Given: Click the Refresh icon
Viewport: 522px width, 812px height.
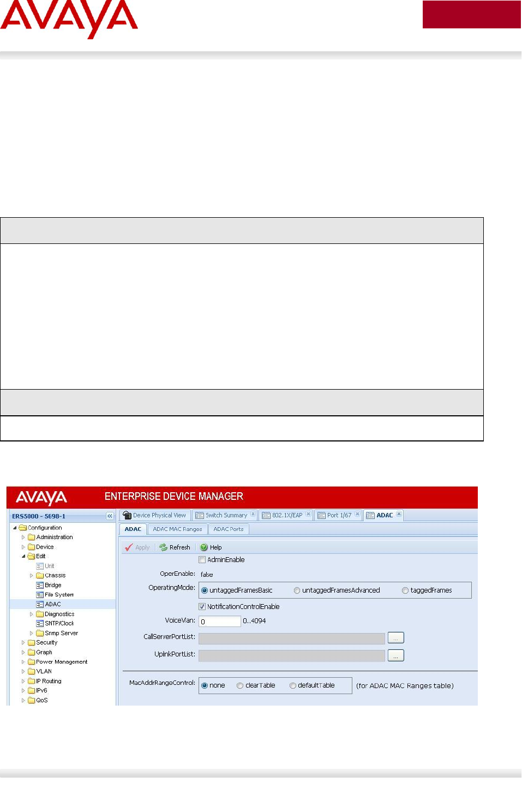Looking at the screenshot, I should coord(163,547).
